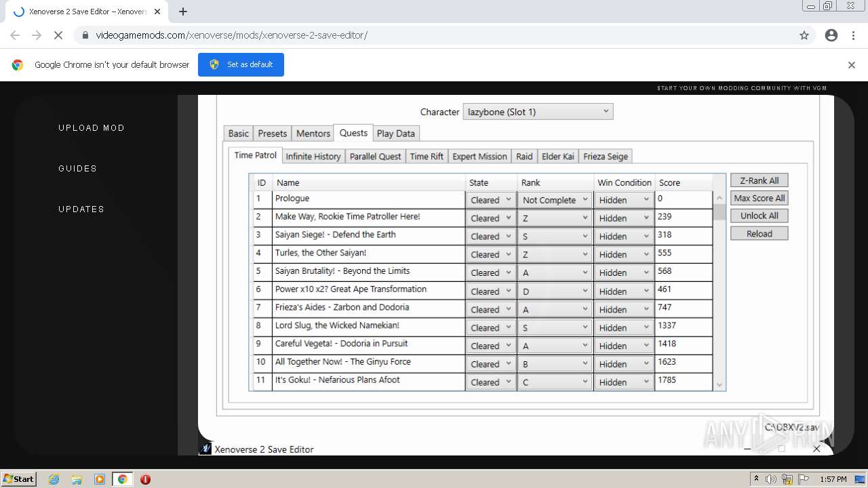
Task: Open Rank dropdown for Prologue row
Action: (555, 200)
